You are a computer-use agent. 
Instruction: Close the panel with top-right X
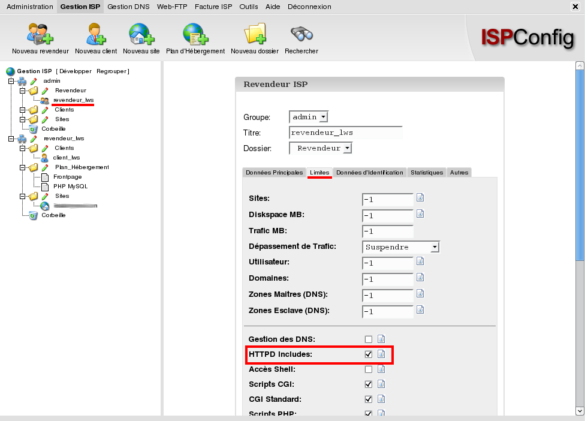(575, 7)
